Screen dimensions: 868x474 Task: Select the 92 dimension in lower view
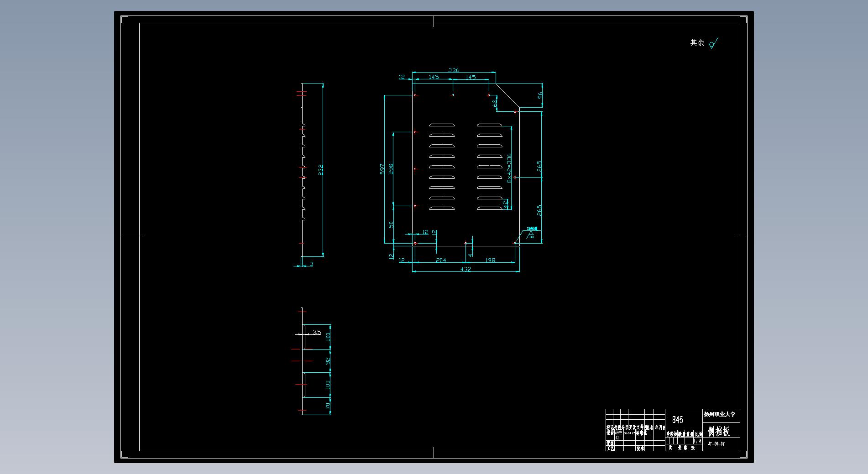(328, 361)
